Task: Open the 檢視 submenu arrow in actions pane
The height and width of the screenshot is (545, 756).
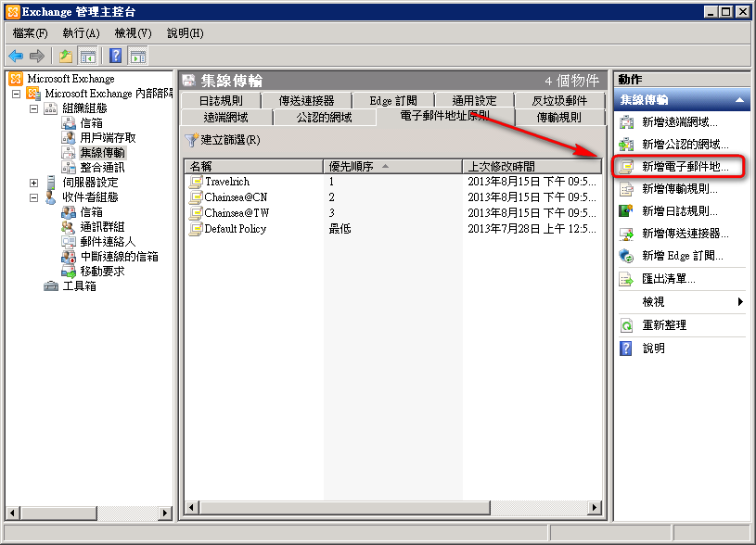Action: (740, 302)
